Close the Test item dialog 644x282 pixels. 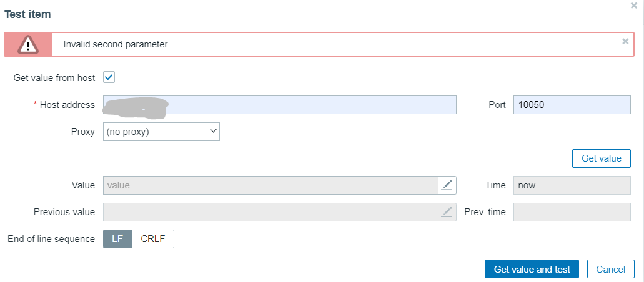635,6
